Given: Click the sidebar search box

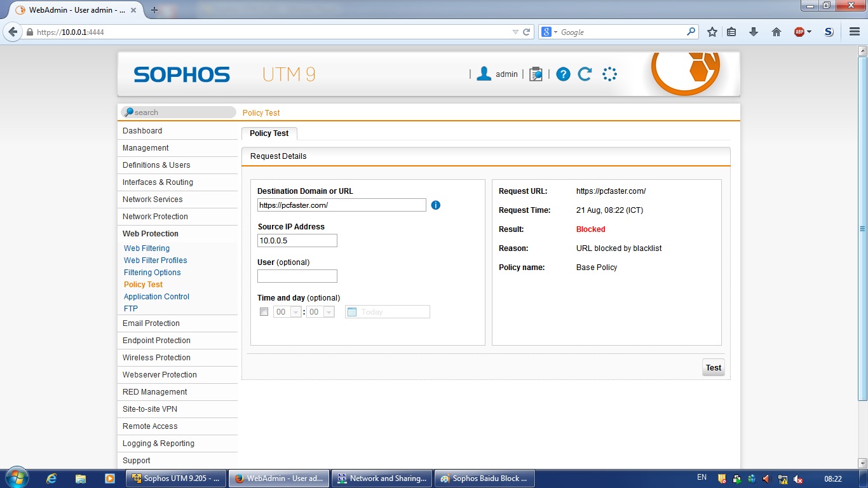Looking at the screenshot, I should coord(179,112).
